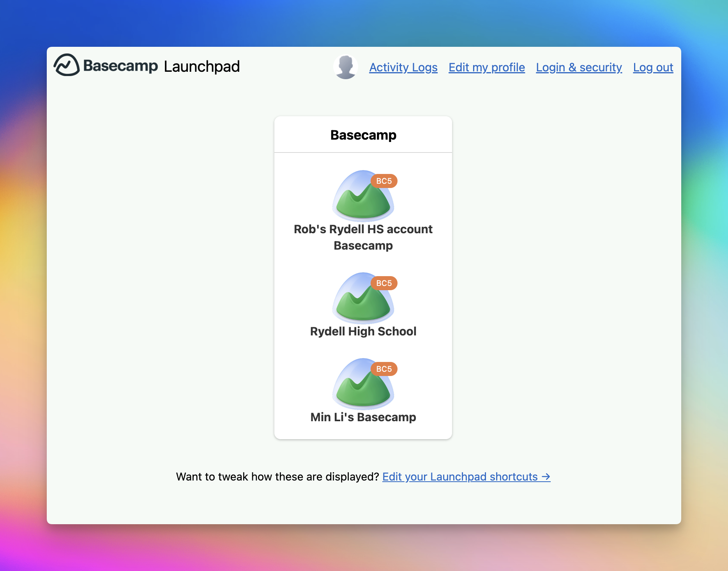Open the user avatar profile picture
The image size is (728, 571).
pyautogui.click(x=346, y=67)
